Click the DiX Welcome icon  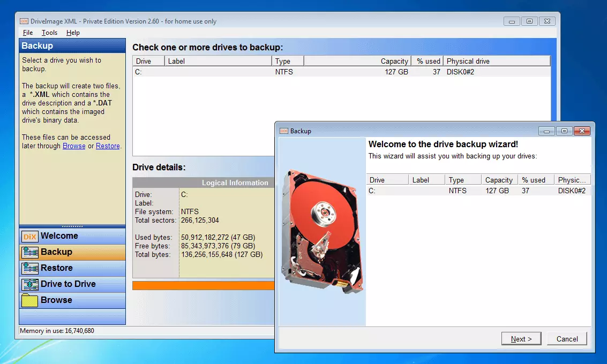[x=30, y=237]
